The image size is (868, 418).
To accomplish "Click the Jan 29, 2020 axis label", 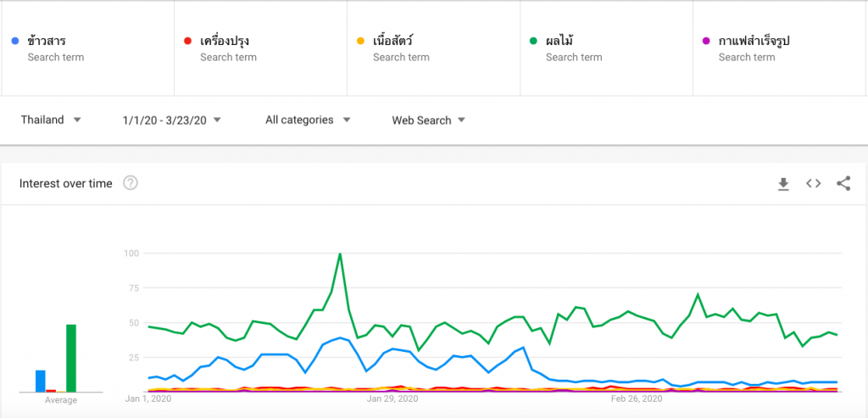I will click(392, 398).
